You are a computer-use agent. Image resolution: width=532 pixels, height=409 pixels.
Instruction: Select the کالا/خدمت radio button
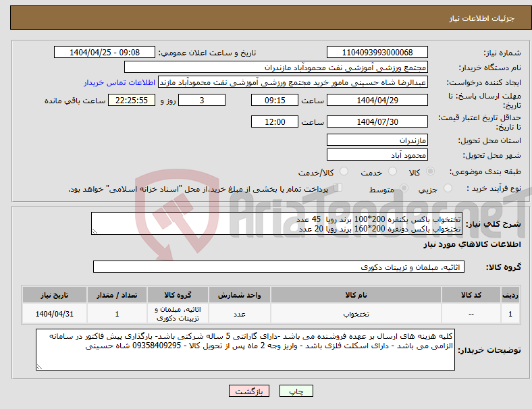tap(344, 171)
